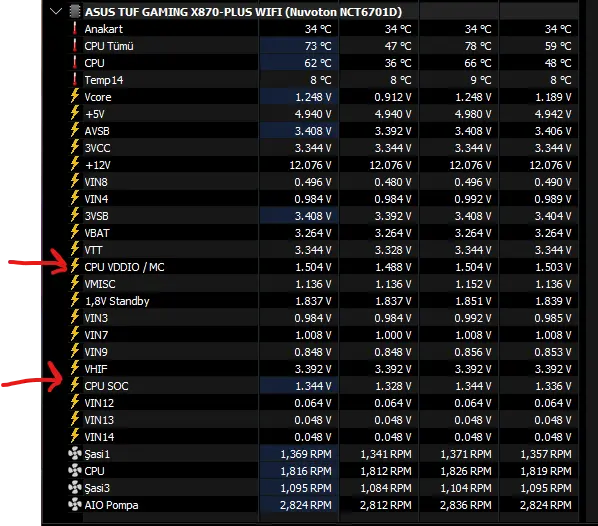Click the lightning icon beside +12V
The image size is (598, 526).
(75, 164)
